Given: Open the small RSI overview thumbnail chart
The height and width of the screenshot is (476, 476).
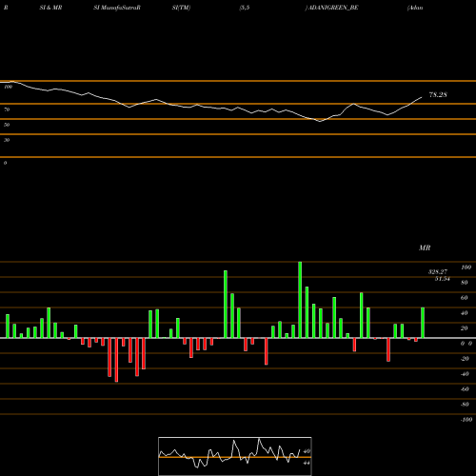Looking at the screenshot, I should [235, 456].
